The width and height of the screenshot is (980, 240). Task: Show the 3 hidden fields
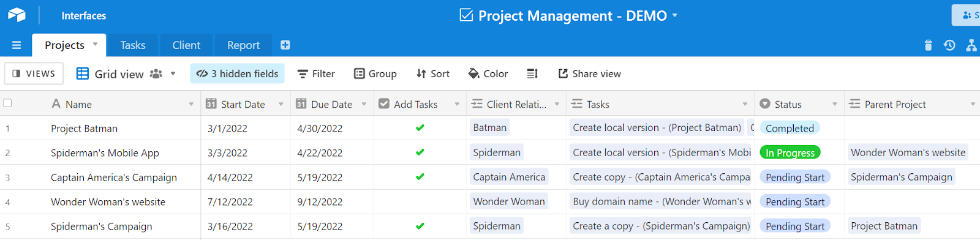click(237, 73)
